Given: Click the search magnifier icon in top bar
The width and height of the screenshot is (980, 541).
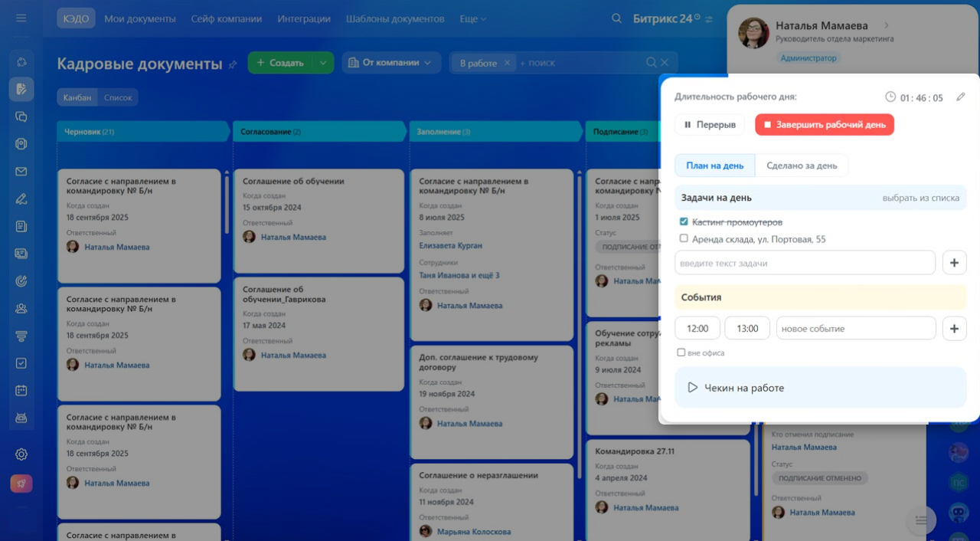Looking at the screenshot, I should [616, 18].
